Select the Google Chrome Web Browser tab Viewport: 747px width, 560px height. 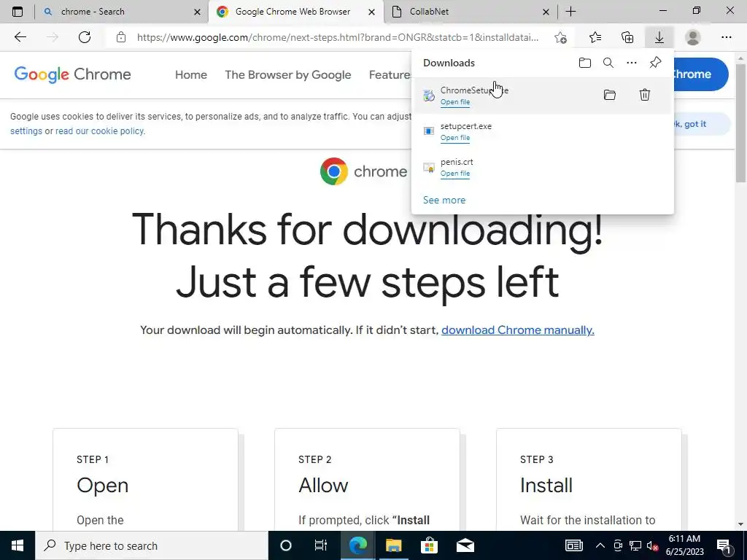[295, 12]
